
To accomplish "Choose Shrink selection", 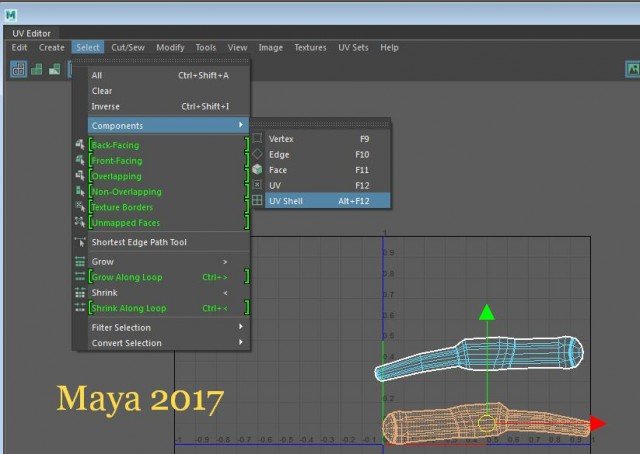I will tap(168, 293).
